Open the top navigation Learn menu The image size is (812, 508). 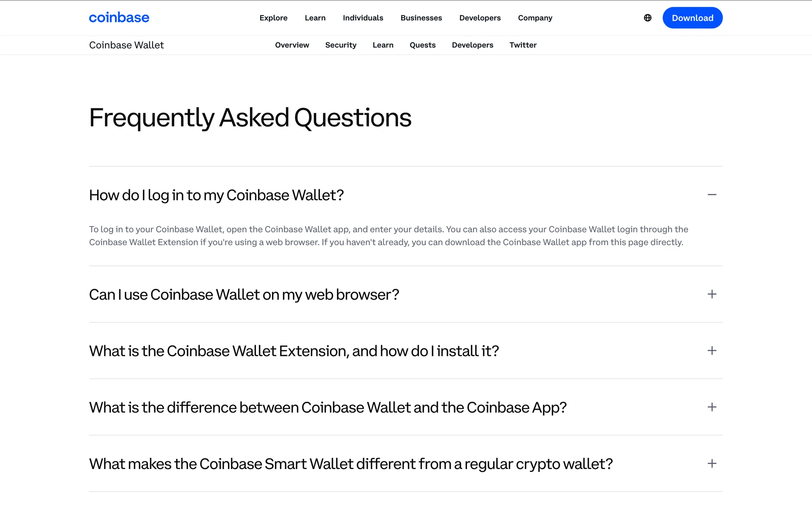tap(315, 18)
